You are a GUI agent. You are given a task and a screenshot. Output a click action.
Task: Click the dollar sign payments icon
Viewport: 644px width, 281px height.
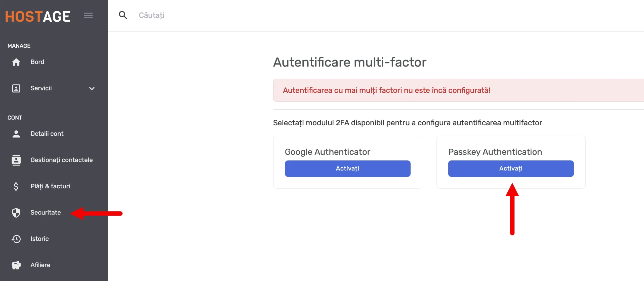point(16,186)
